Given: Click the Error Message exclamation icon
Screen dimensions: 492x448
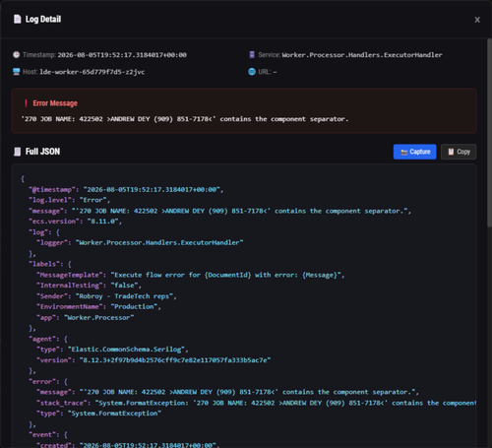Looking at the screenshot, I should point(26,103).
